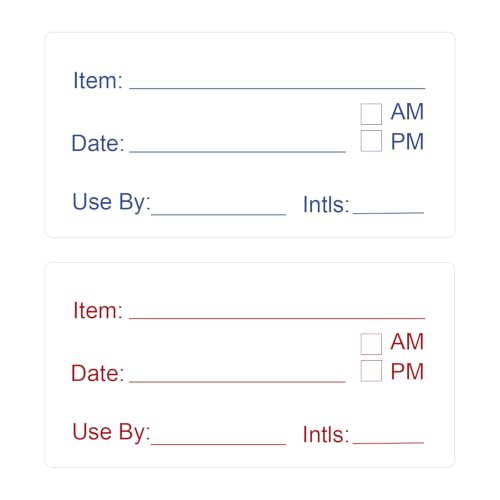
Task: Click the red 'AM' text
Action: (x=407, y=341)
